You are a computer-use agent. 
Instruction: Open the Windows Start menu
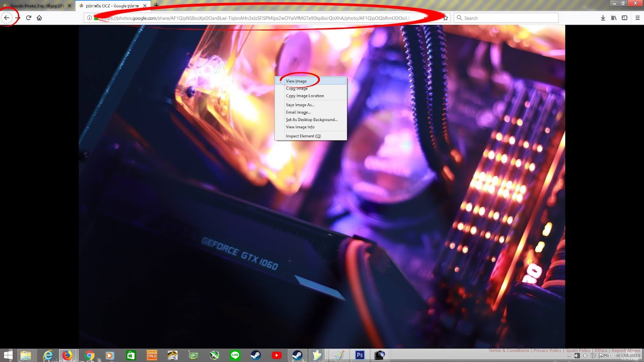click(x=8, y=355)
